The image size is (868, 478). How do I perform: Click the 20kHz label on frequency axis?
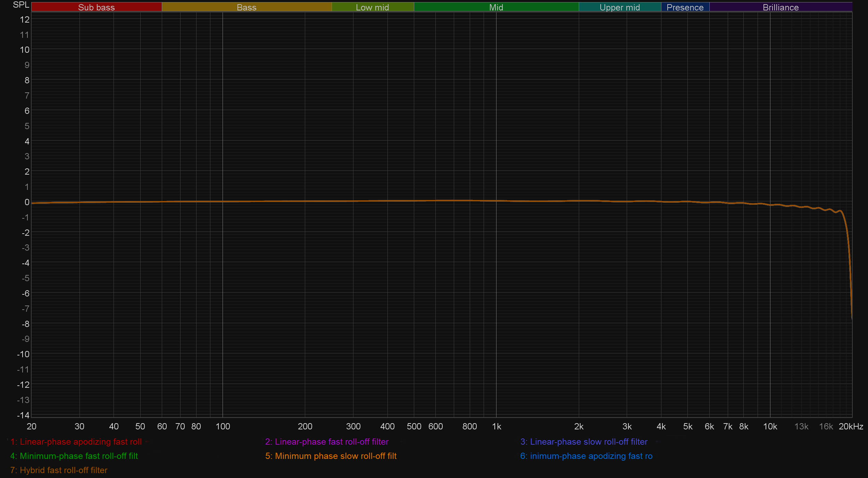click(851, 427)
